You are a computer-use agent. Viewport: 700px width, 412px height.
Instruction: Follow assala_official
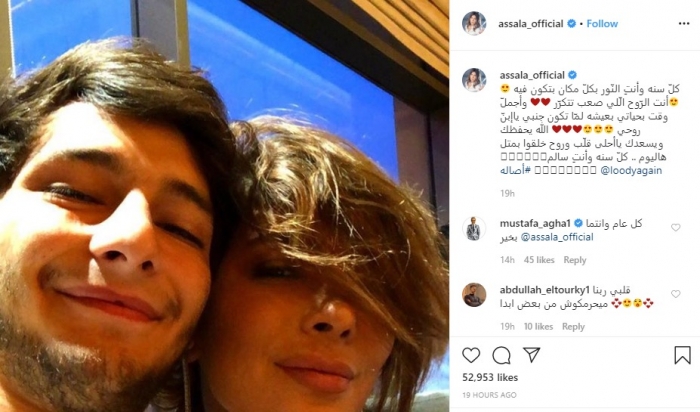tap(602, 24)
